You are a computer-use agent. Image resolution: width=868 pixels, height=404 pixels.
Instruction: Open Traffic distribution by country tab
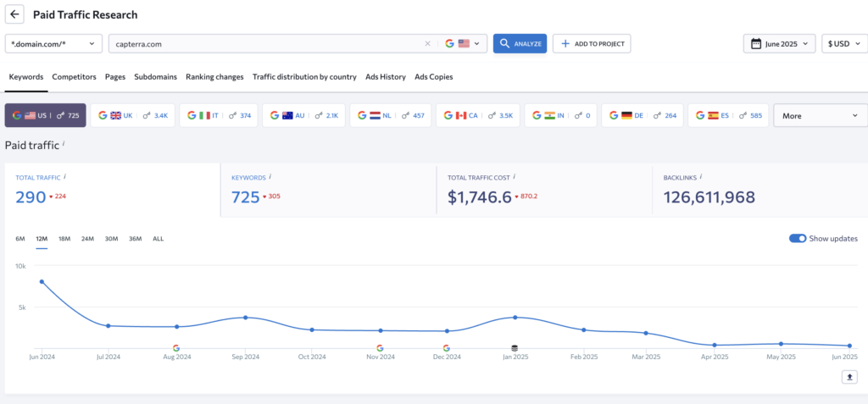(304, 77)
